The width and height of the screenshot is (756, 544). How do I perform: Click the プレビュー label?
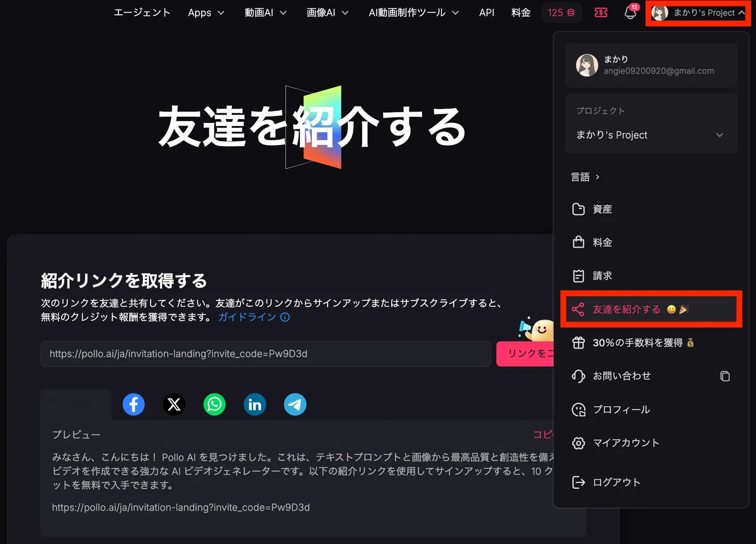click(76, 435)
